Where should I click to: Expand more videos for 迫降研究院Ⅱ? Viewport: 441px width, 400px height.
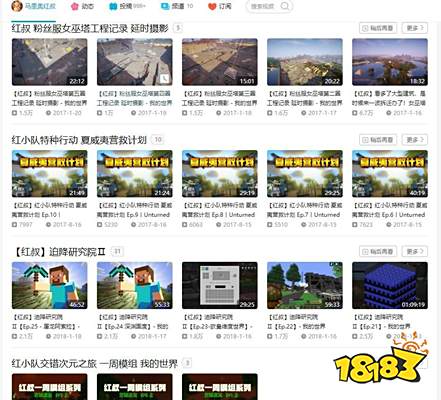tap(415, 251)
